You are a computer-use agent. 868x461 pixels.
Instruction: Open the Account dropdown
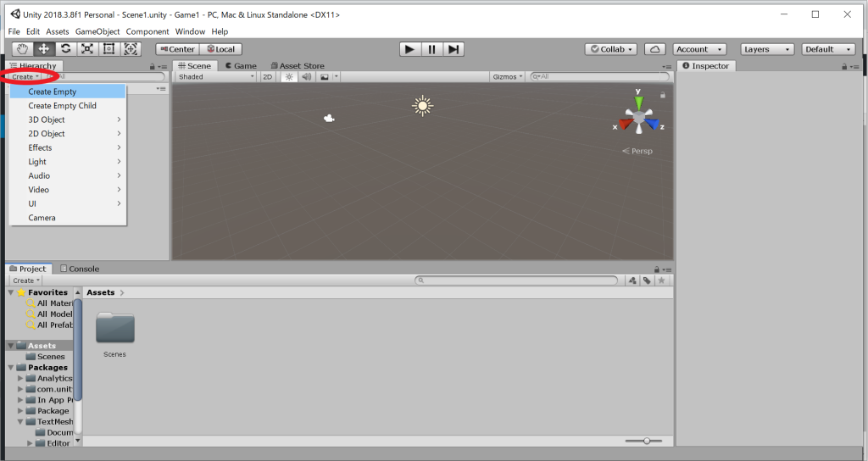[x=699, y=49]
